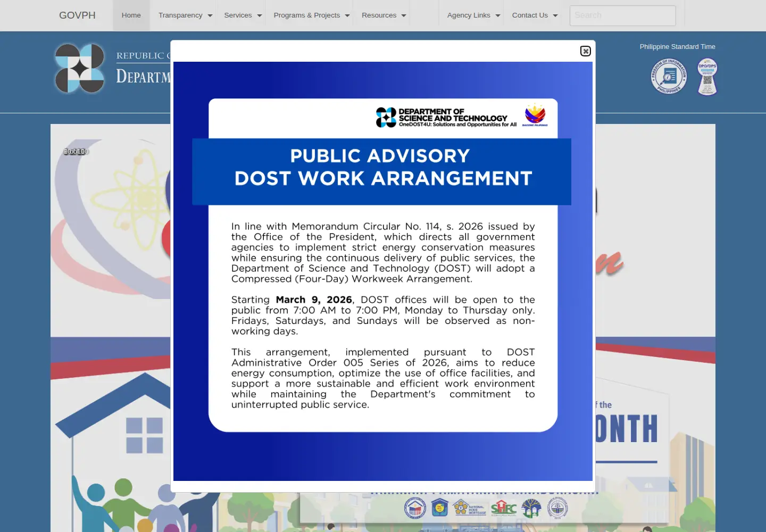Click the SHFC logo in banner

coord(503,509)
